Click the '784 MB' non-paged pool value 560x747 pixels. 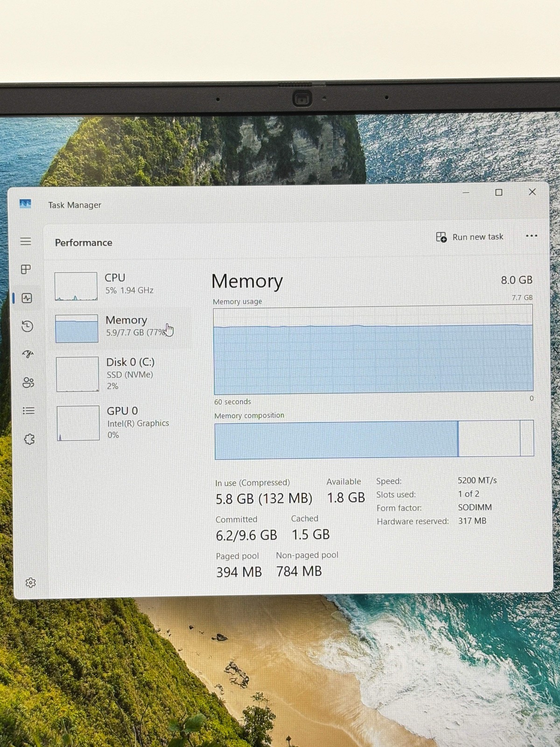pyautogui.click(x=299, y=571)
